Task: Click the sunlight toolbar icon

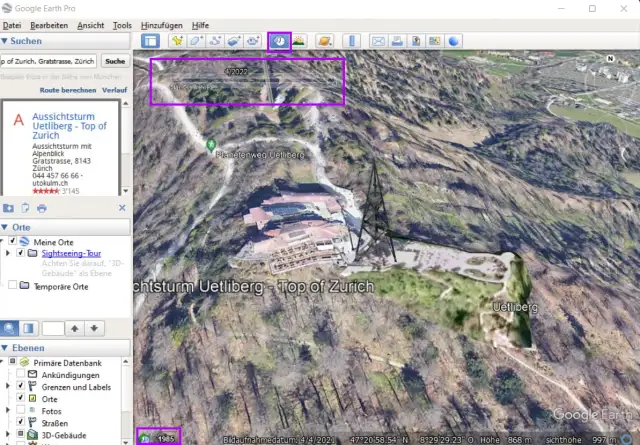Action: pos(299,41)
